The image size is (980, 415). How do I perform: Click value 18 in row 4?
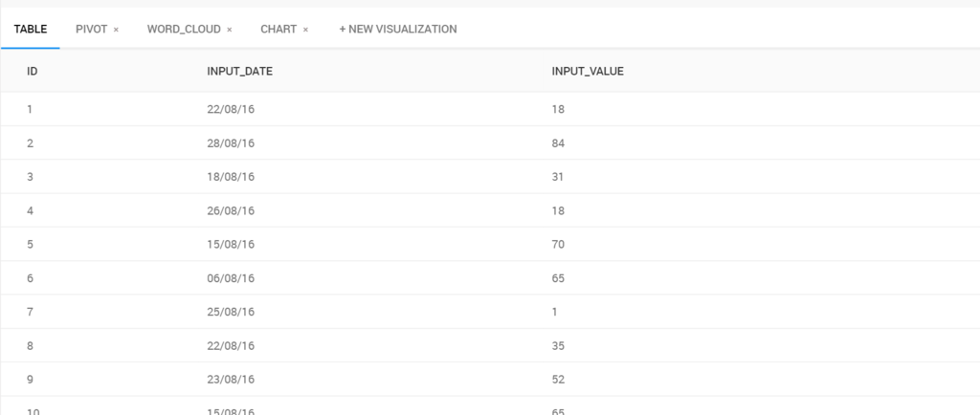click(558, 210)
